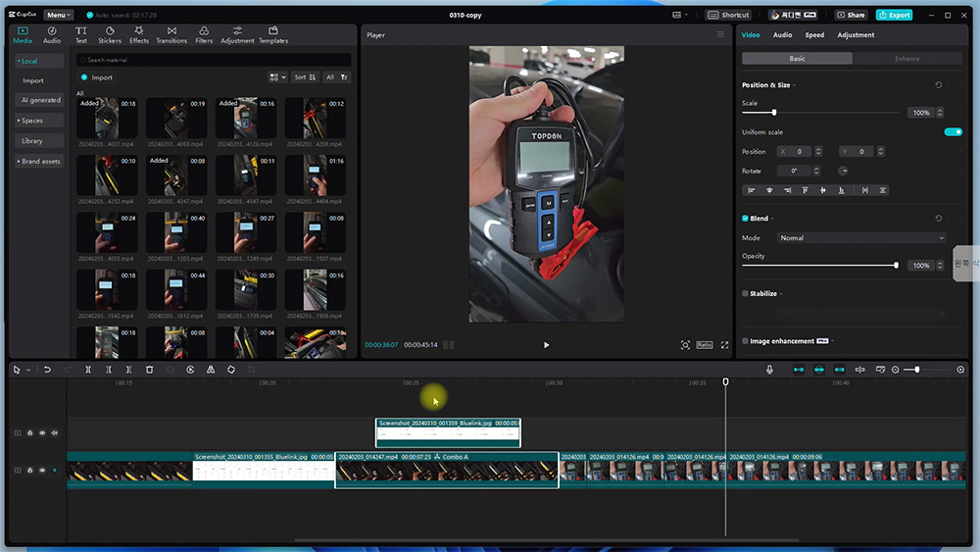Align clip to bottom edge icon
Image resolution: width=980 pixels, height=552 pixels.
(841, 190)
